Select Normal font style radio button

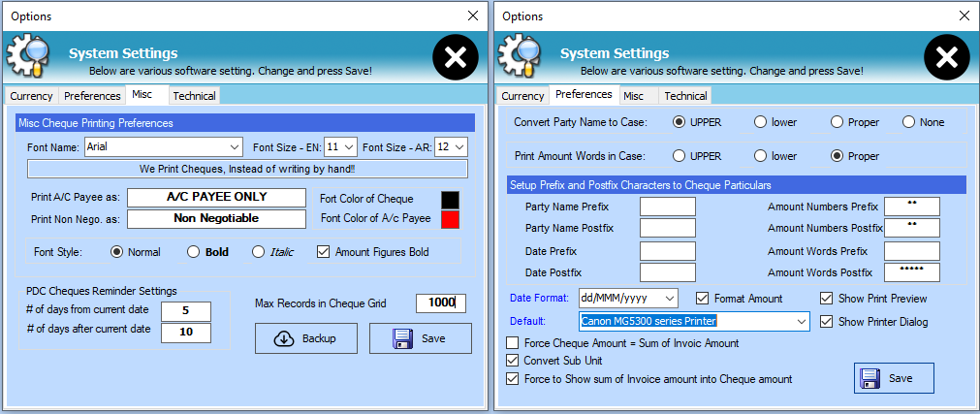115,252
